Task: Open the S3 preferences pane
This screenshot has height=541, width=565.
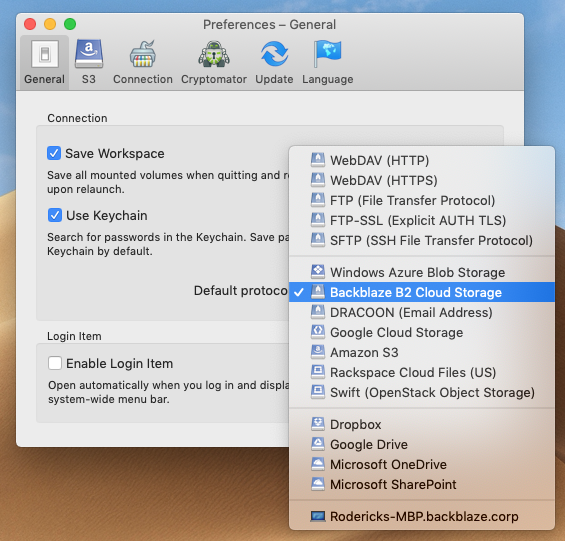Action: coord(89,62)
